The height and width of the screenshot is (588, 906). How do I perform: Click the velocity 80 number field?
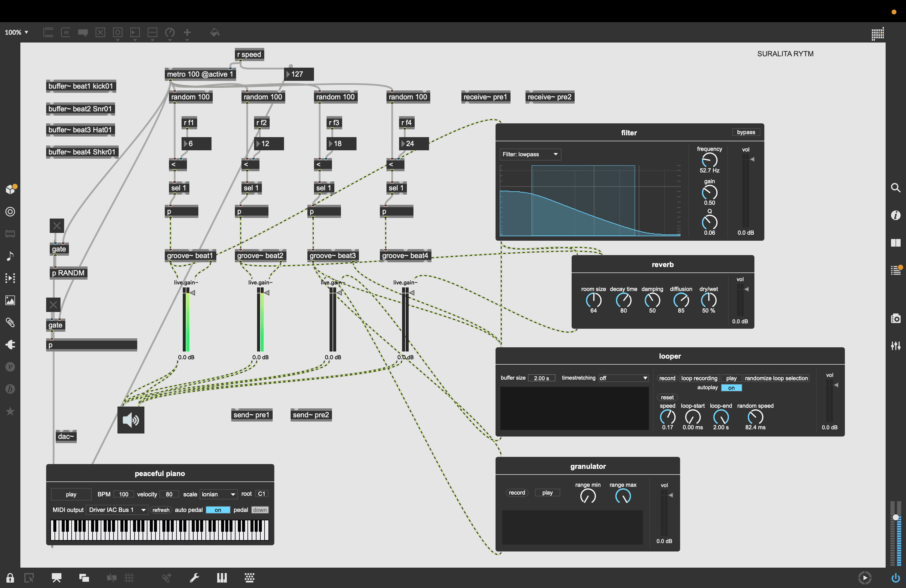(x=169, y=494)
